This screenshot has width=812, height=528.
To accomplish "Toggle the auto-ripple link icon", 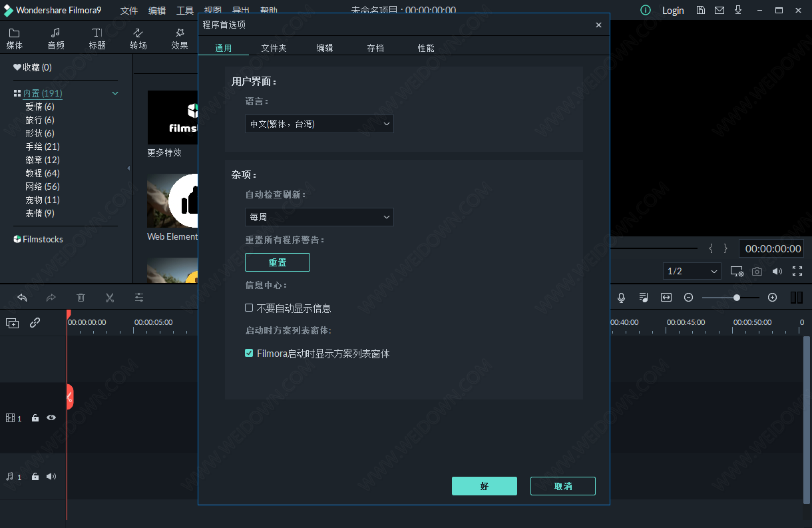I will (x=35, y=323).
